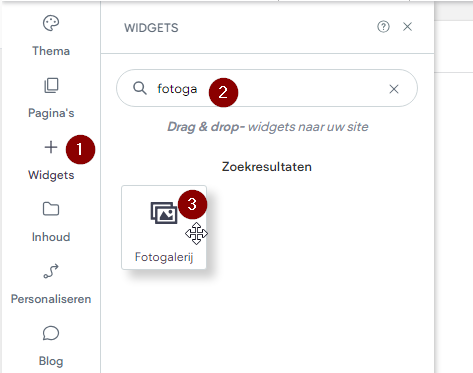Open the Blog speech bubble icon
473x373 pixels.
[51, 333]
